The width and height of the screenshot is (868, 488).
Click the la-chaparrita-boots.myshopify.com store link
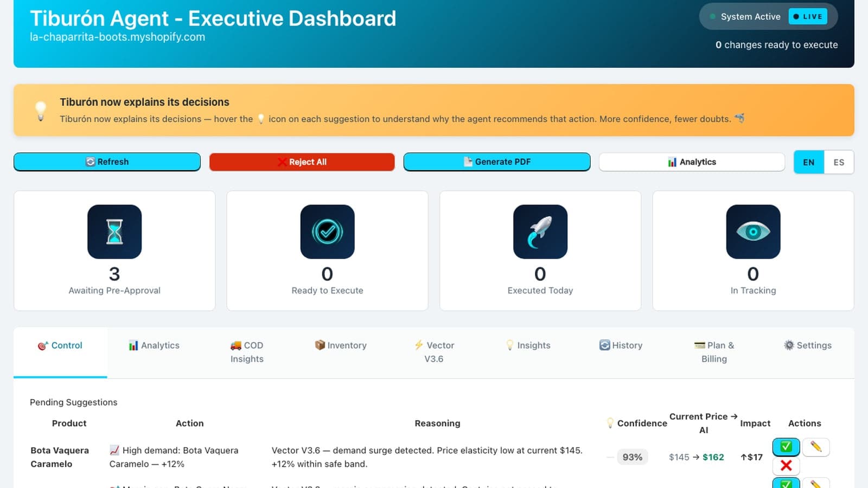point(117,37)
